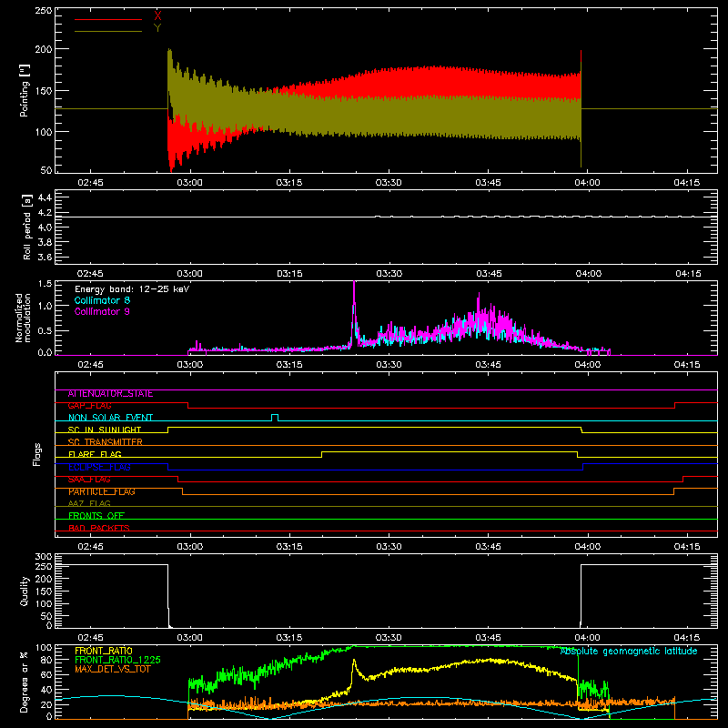Image resolution: width=728 pixels, height=728 pixels.
Task: Select the FRONTS_OFF flag label
Action: tap(96, 516)
